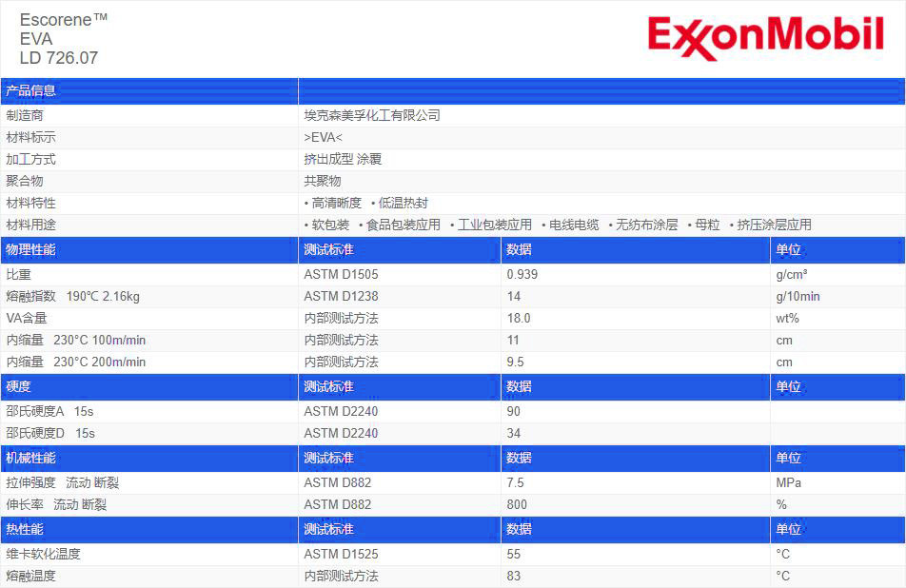Viewport: 906px width, 588px height.
Task: Click the 机械性能 section header
Action: (31, 459)
